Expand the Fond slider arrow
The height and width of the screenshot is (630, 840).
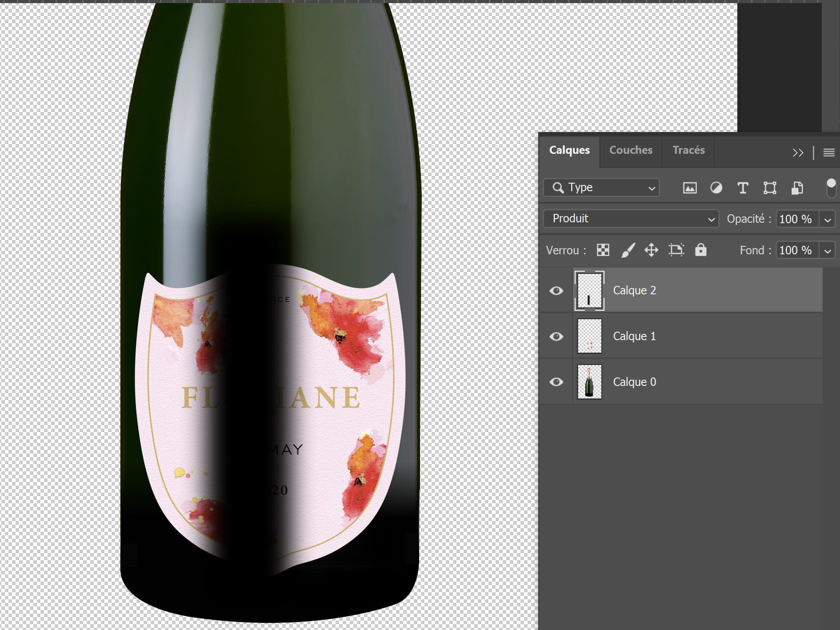tap(827, 251)
